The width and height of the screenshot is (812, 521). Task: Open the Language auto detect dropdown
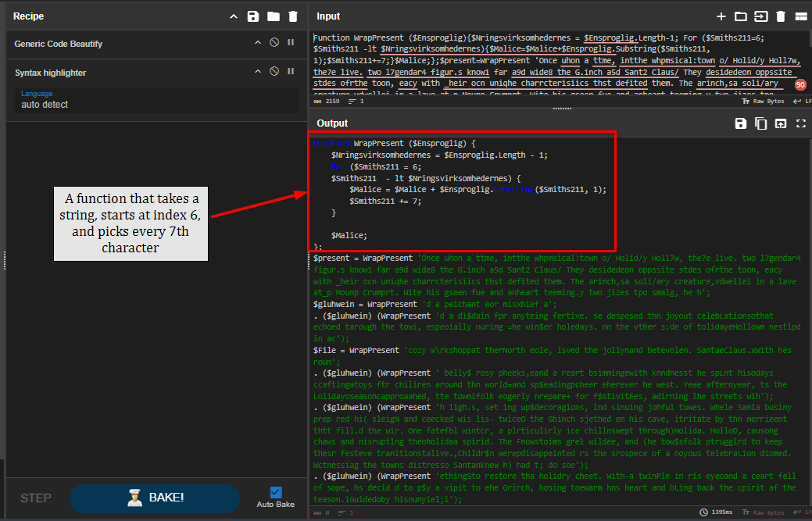tap(156, 100)
